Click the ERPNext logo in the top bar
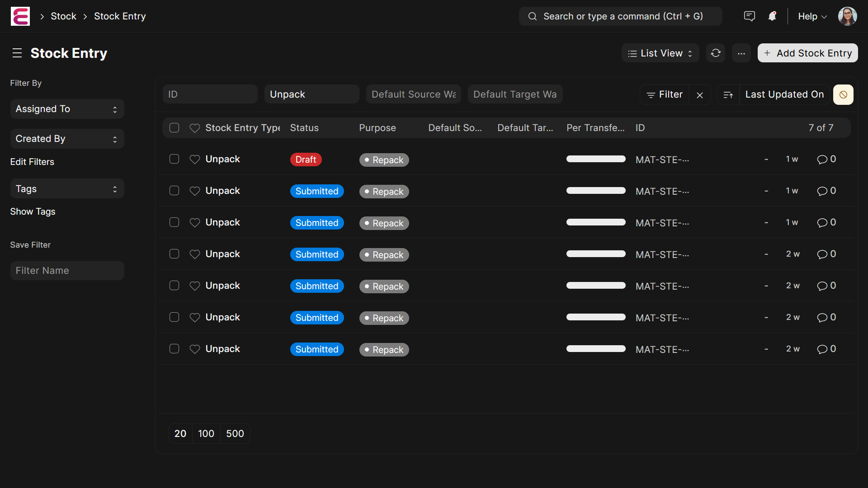The width and height of the screenshot is (868, 488). (x=20, y=16)
